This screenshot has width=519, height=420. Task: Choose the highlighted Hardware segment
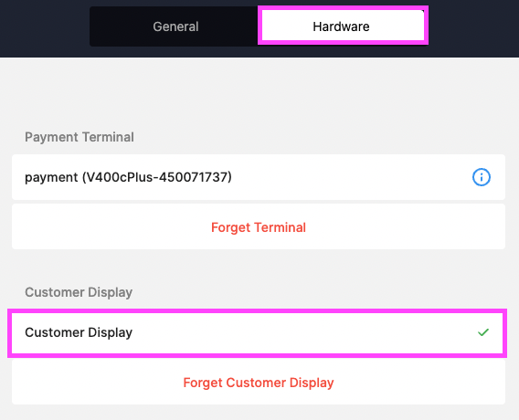[x=341, y=26]
